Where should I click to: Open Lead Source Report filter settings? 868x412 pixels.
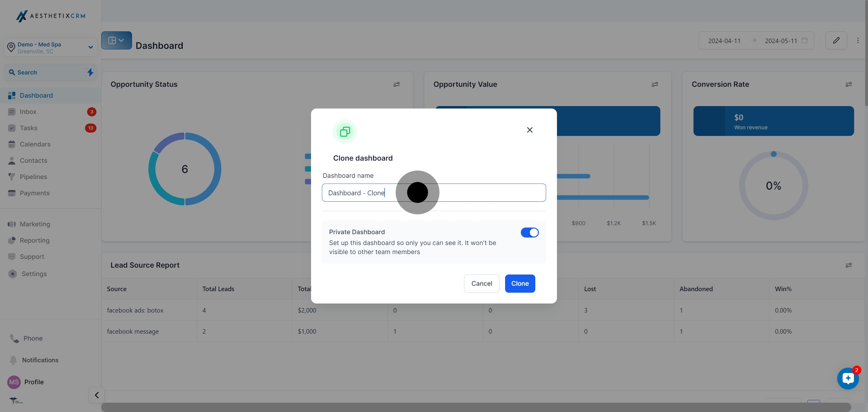[848, 265]
